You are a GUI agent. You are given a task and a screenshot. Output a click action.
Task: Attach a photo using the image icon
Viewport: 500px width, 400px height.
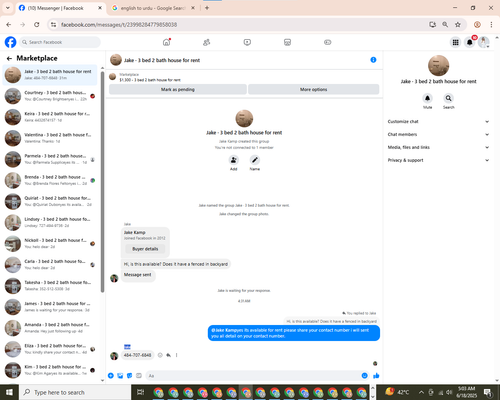coord(120,376)
